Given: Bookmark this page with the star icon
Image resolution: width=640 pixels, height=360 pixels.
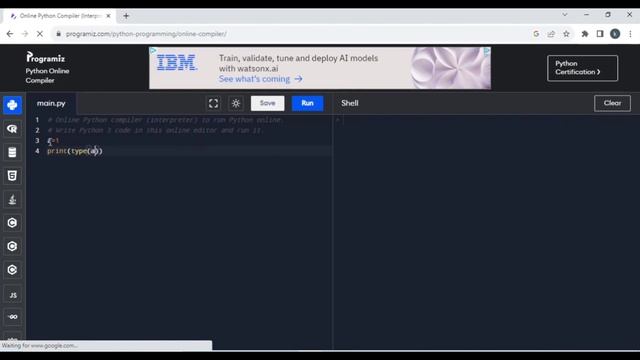Looking at the screenshot, I should point(567,34).
